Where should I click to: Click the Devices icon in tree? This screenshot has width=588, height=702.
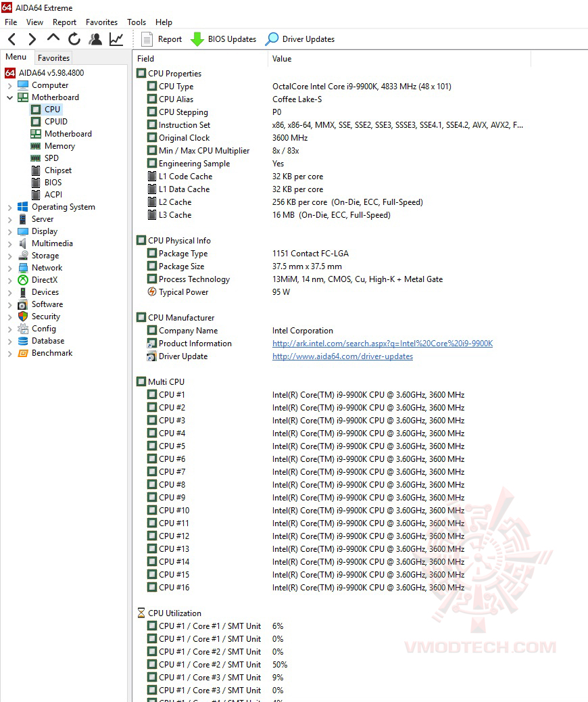click(23, 292)
